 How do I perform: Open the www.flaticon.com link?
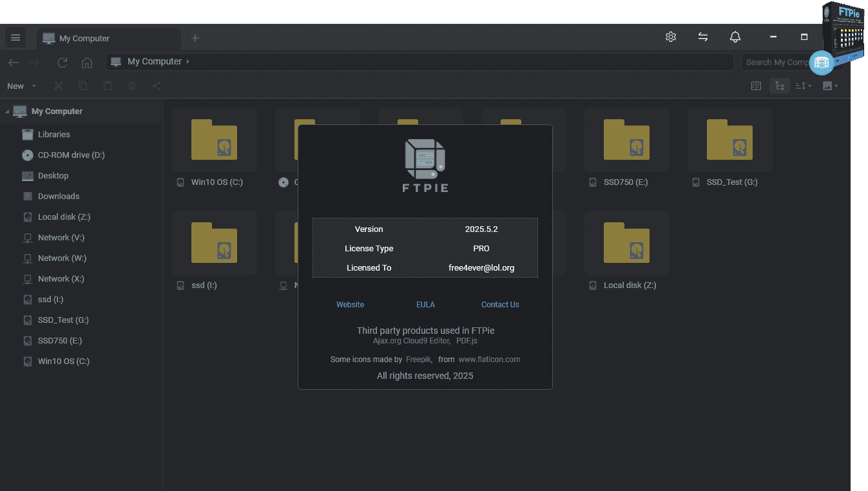489,360
